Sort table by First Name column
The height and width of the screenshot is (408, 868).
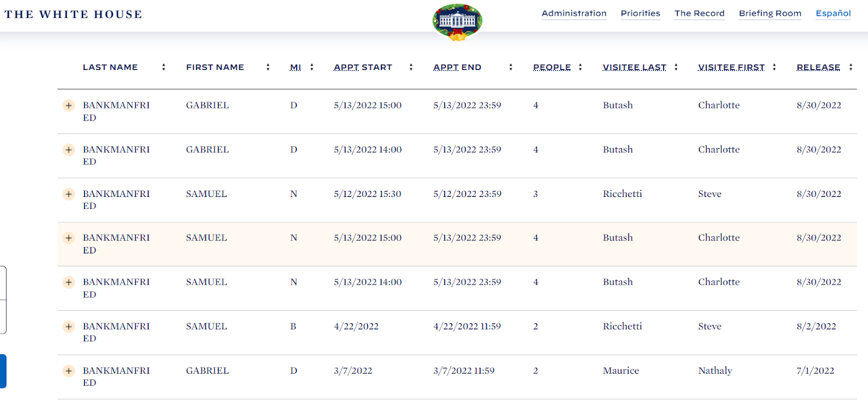coord(215,67)
